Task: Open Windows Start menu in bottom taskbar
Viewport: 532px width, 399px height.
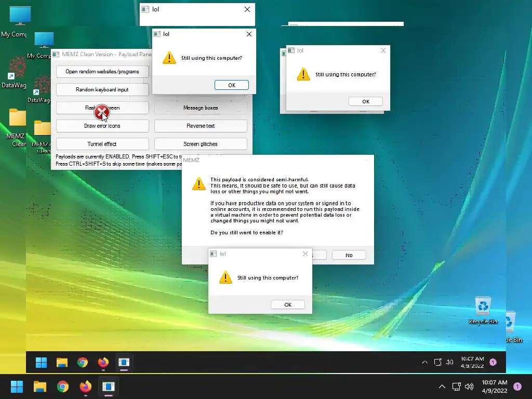Action: pos(17,387)
